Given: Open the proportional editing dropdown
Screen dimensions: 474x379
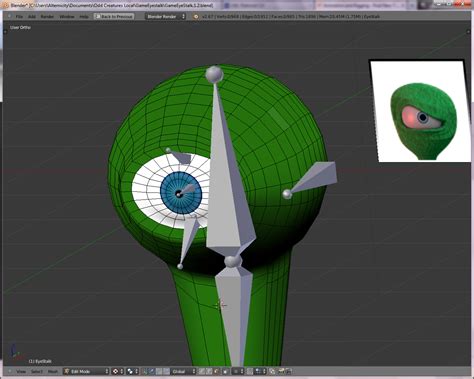Looking at the screenshot, I should pyautogui.click(x=238, y=371).
